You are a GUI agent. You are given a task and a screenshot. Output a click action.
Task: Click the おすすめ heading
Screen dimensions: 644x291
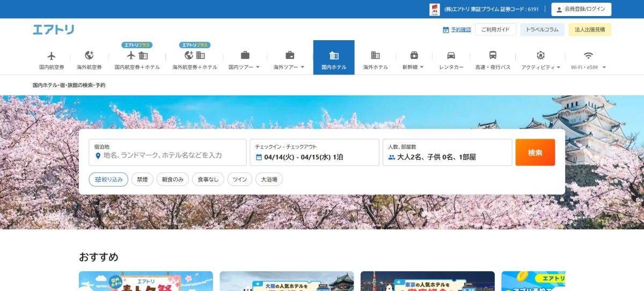[x=99, y=257]
